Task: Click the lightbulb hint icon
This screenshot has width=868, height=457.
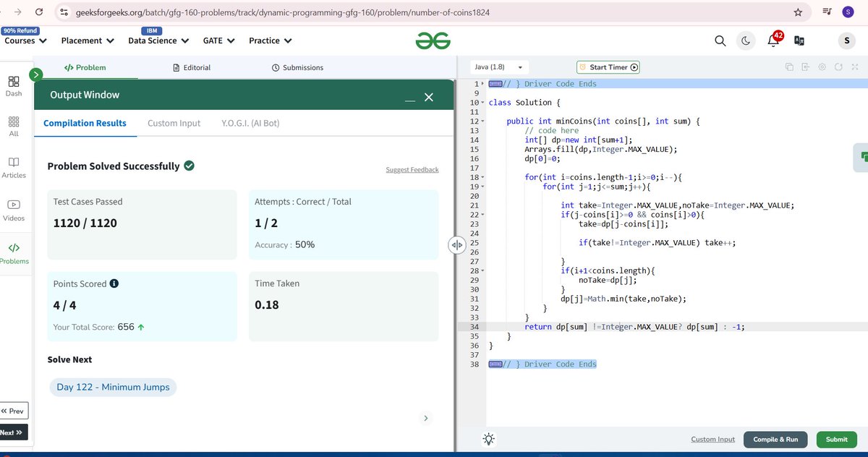Action: [489, 439]
